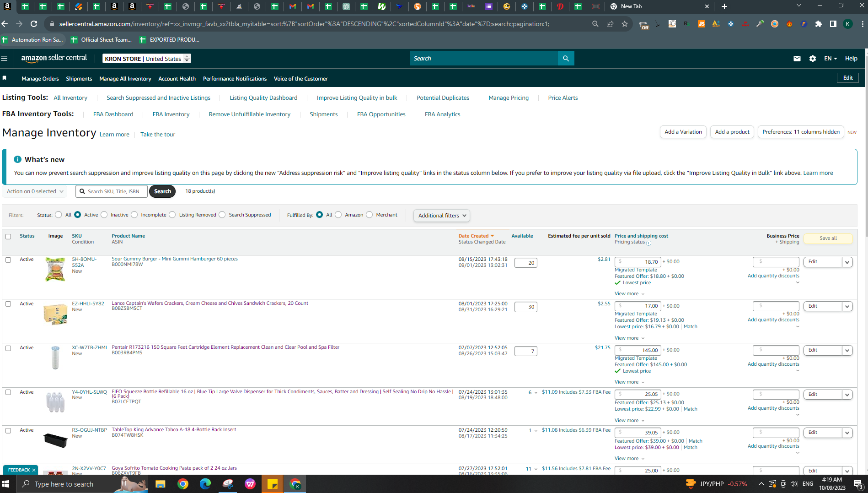Check the box for Sour Gummy Burger row

click(x=8, y=260)
